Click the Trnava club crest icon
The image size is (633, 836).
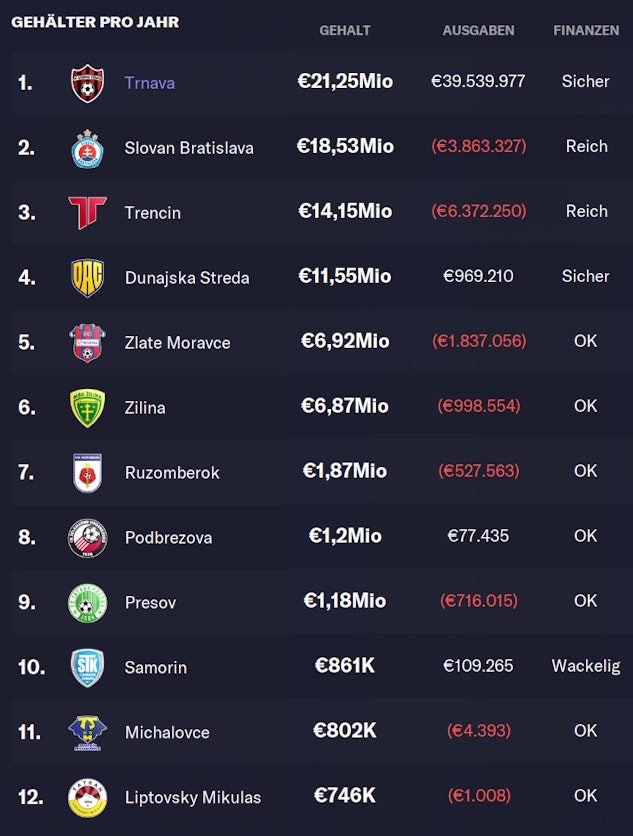[87, 82]
